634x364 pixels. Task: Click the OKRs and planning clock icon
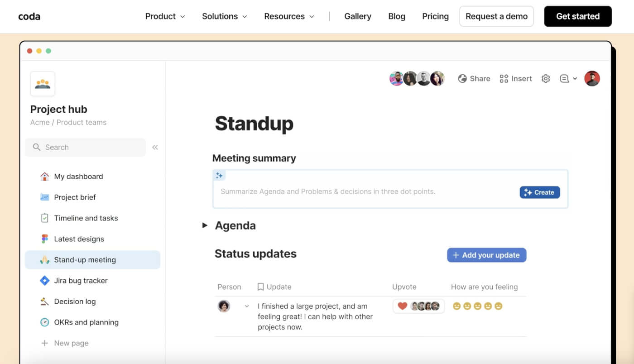[x=44, y=322]
